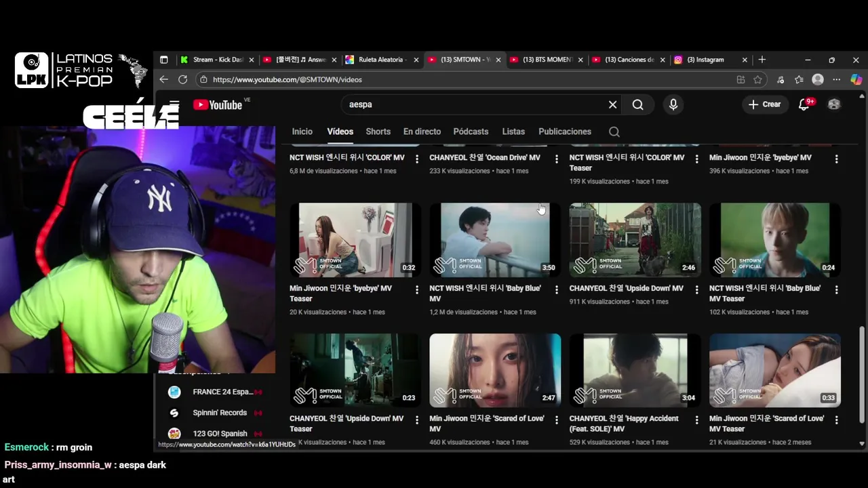Viewport: 868px width, 488px height.
Task: Open the Spinnin' Records subscription
Action: (216, 413)
